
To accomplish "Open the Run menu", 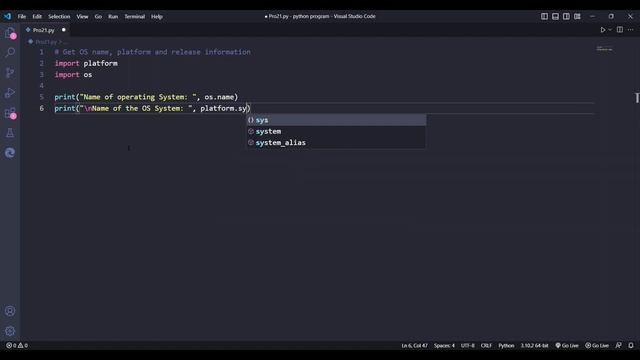I will click(x=113, y=17).
